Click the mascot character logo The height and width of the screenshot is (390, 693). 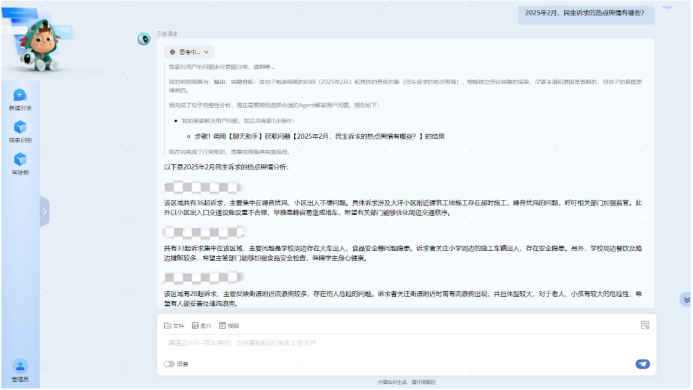tap(39, 44)
